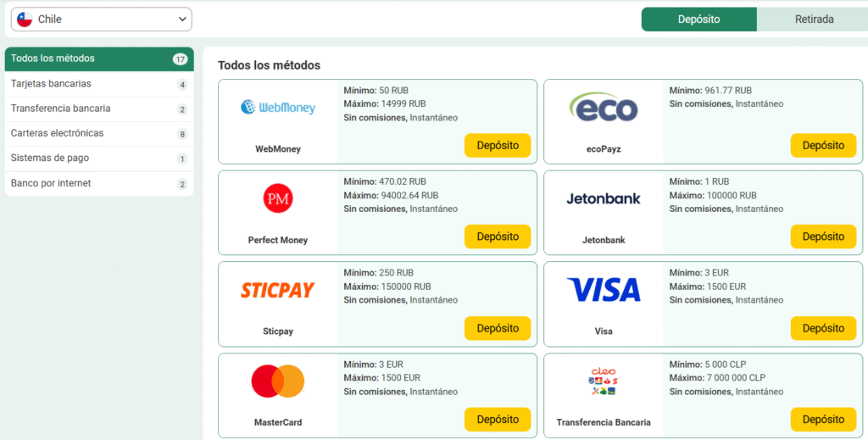
Task: Click the ecoPayz logo
Action: (x=603, y=108)
